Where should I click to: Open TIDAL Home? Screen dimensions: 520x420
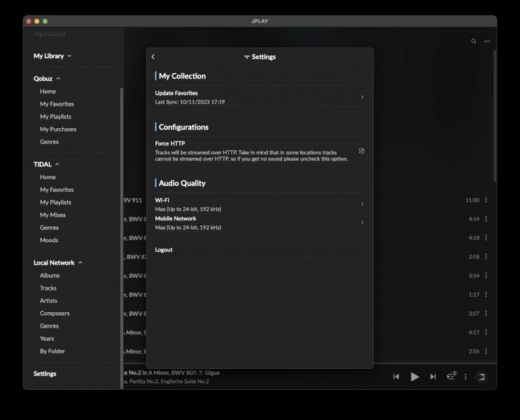tap(48, 177)
